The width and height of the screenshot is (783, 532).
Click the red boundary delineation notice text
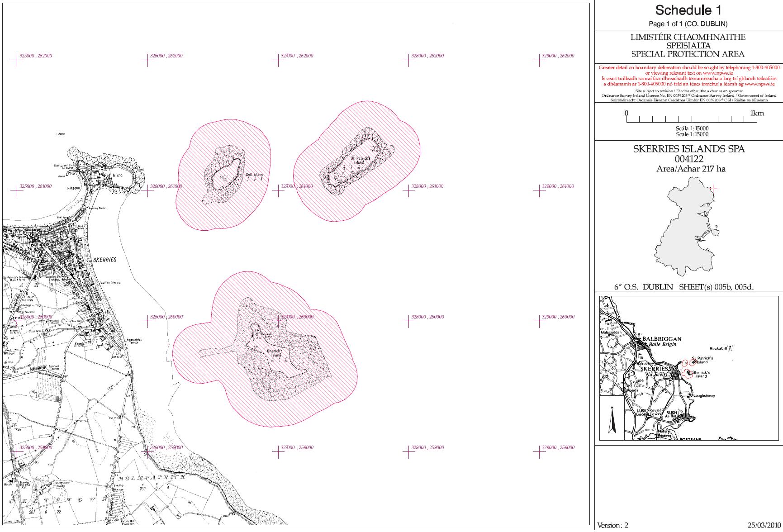coord(689,76)
